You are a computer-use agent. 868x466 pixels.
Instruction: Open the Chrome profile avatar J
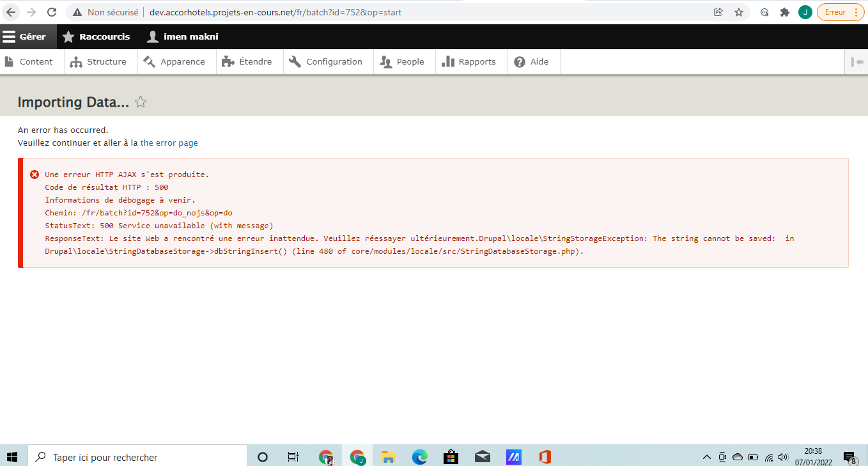tap(805, 12)
